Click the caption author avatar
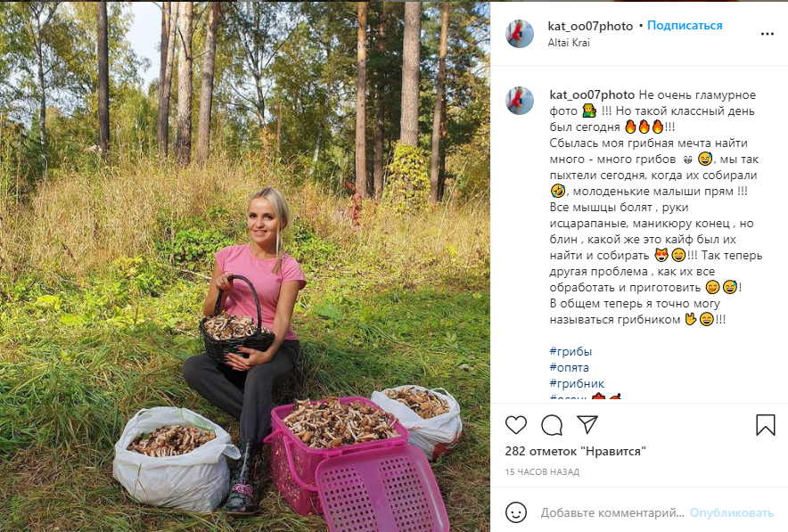The image size is (788, 532). tap(520, 101)
